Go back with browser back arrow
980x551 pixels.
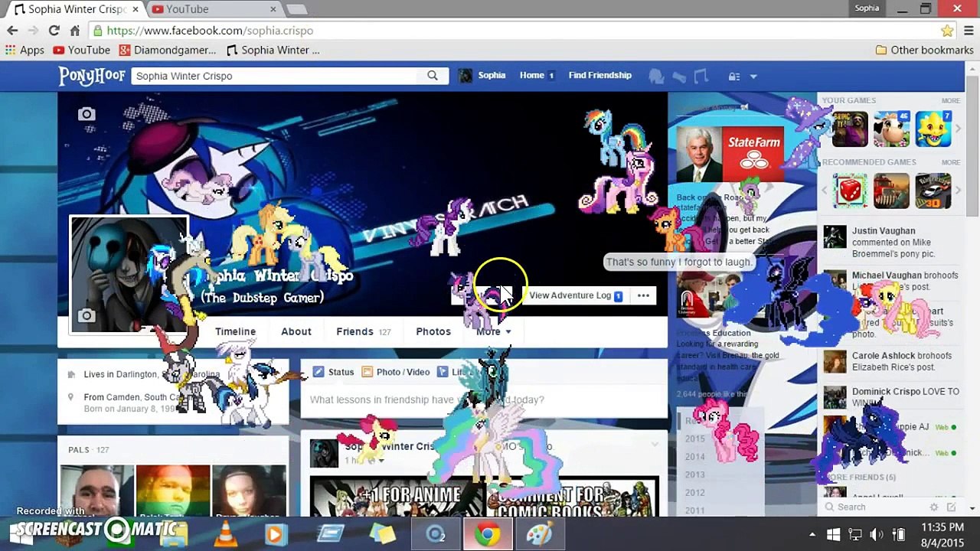point(12,31)
